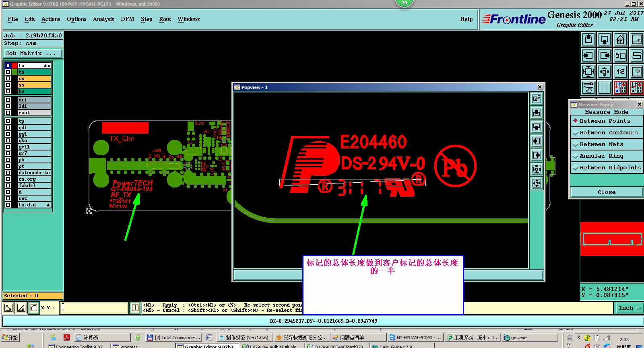This screenshot has height=348, width=644.
Task: Open the Rout menu
Action: pyautogui.click(x=165, y=19)
